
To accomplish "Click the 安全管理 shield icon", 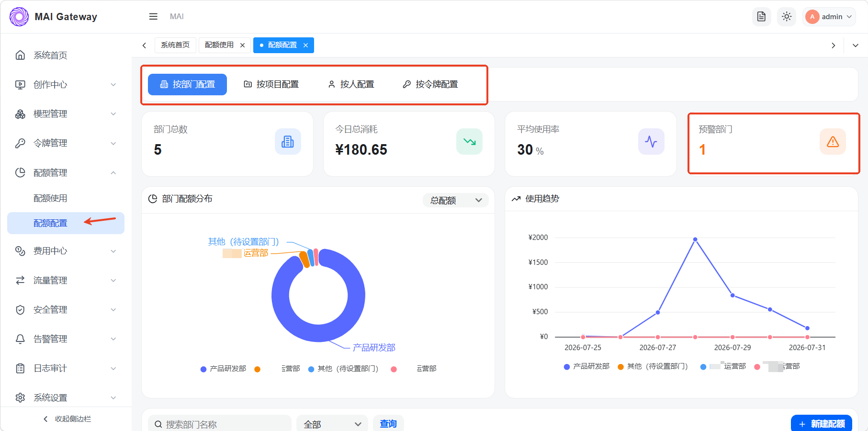I will (20, 310).
